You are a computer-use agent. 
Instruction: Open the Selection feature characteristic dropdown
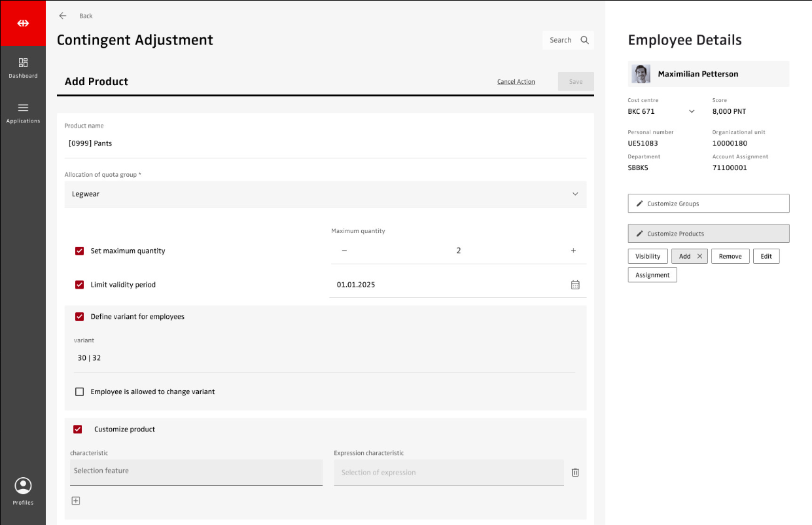point(196,471)
